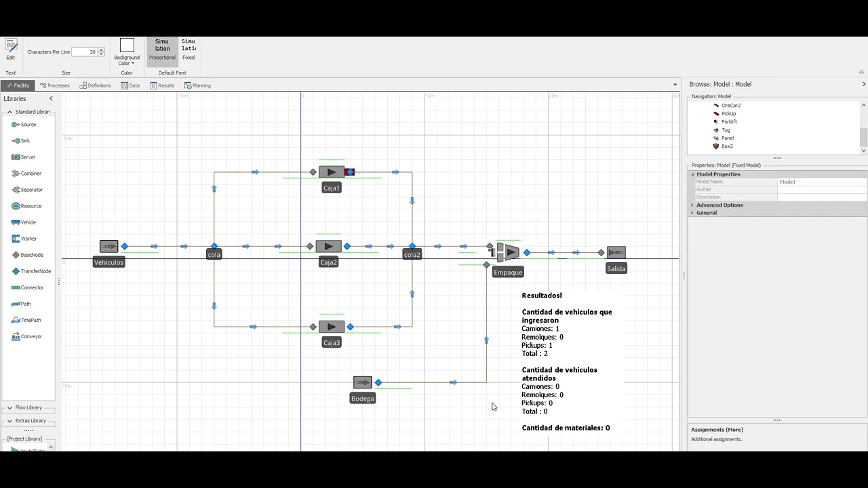Expand the Extras Library section

click(28, 421)
